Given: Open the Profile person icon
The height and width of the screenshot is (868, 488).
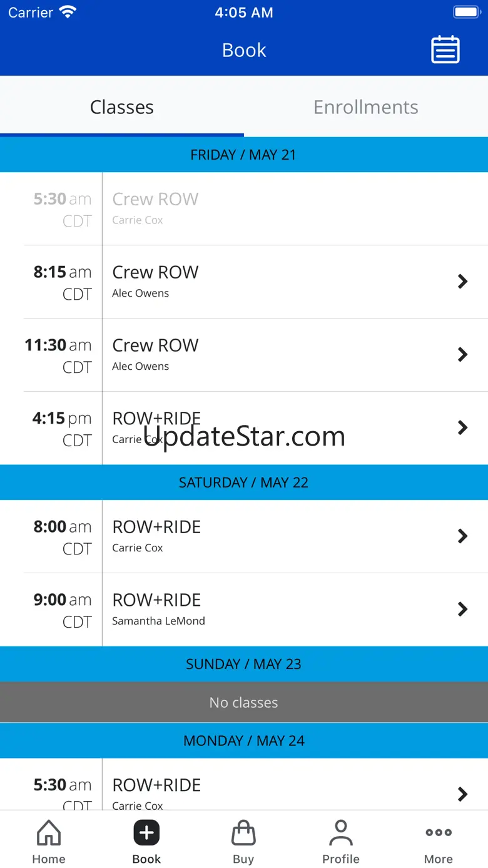Looking at the screenshot, I should click(x=341, y=833).
